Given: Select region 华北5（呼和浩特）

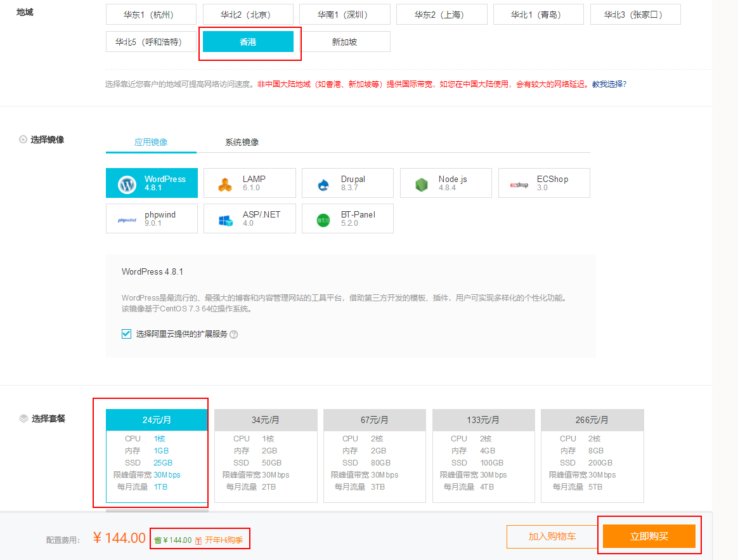Looking at the screenshot, I should click(151, 42).
